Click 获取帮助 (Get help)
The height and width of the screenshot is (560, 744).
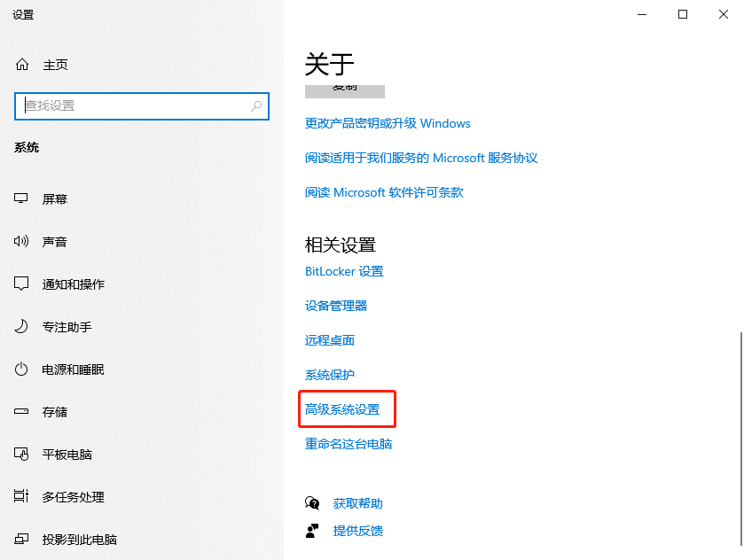pos(357,502)
